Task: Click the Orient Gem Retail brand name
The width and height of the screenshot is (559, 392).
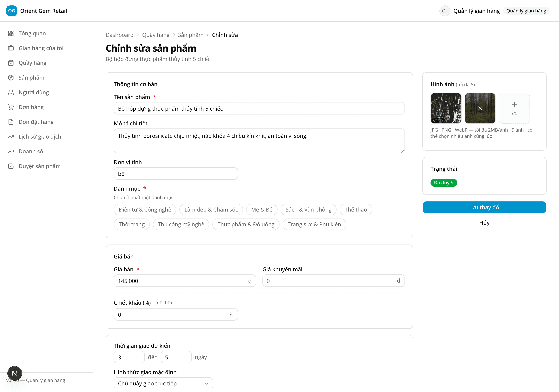Action: [x=44, y=11]
